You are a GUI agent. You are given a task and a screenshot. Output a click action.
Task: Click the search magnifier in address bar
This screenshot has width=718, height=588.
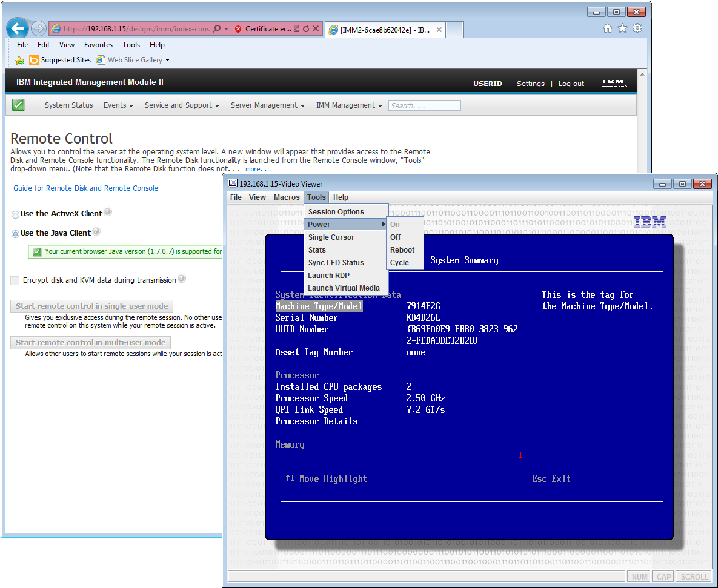217,29
